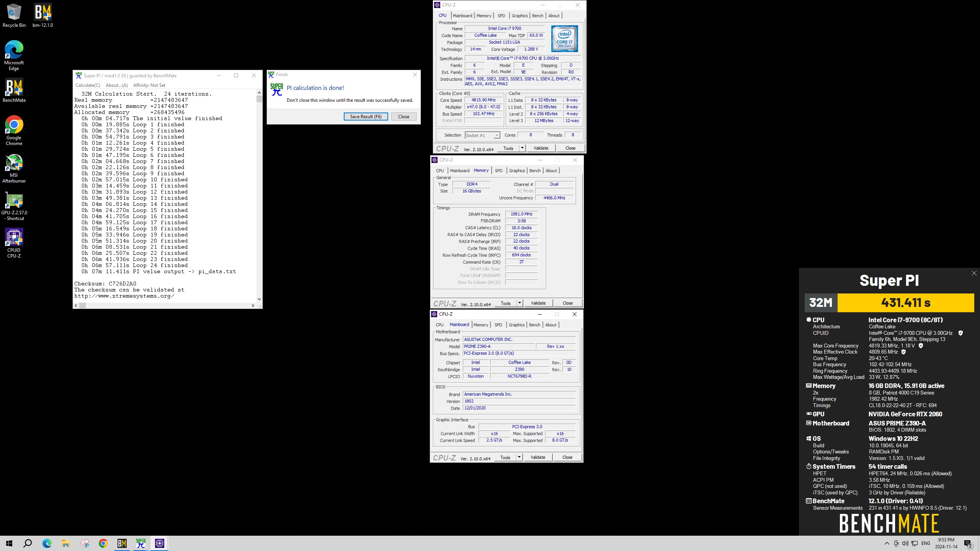Click the DRAM Frequency value 1981.0 MHz
This screenshot has width=980, height=551.
pyautogui.click(x=521, y=214)
